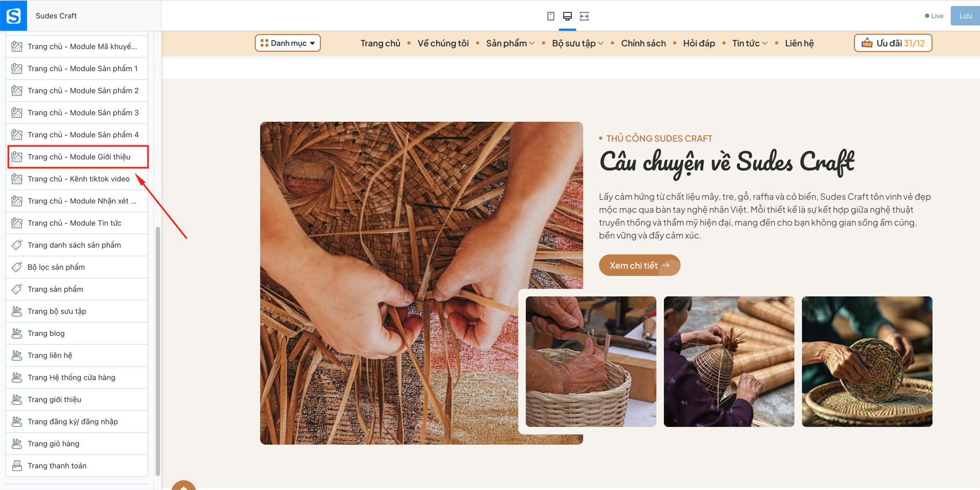This screenshot has width=980, height=490.
Task: Click the Sudes Craft theme title
Action: (56, 16)
